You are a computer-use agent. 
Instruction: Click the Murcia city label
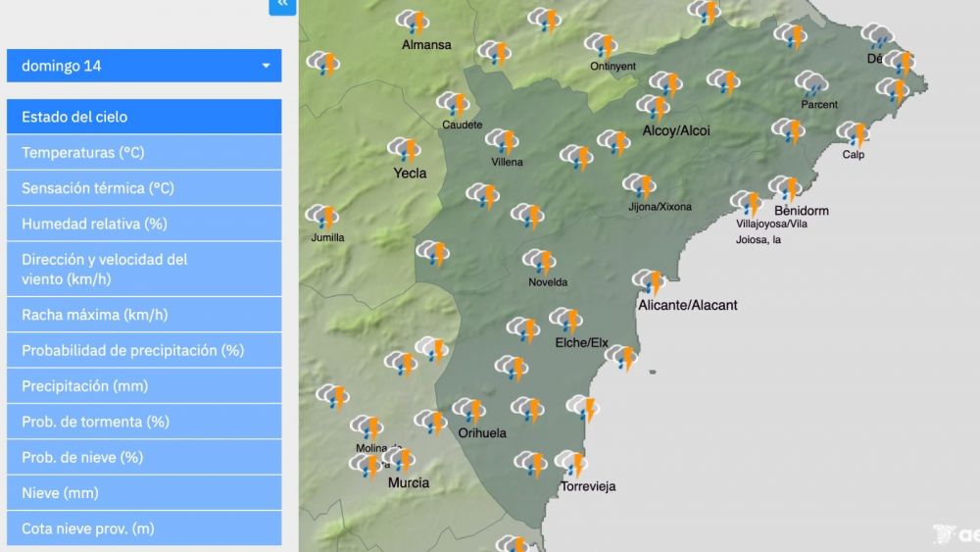tap(409, 482)
